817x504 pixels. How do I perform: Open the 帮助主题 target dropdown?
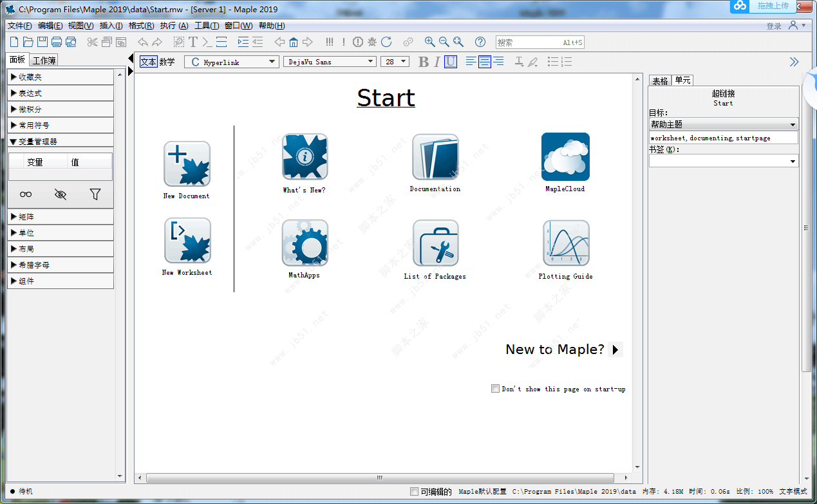[724, 125]
